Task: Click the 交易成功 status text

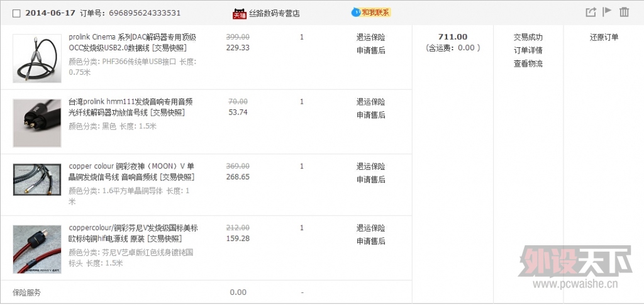Action: click(528, 37)
